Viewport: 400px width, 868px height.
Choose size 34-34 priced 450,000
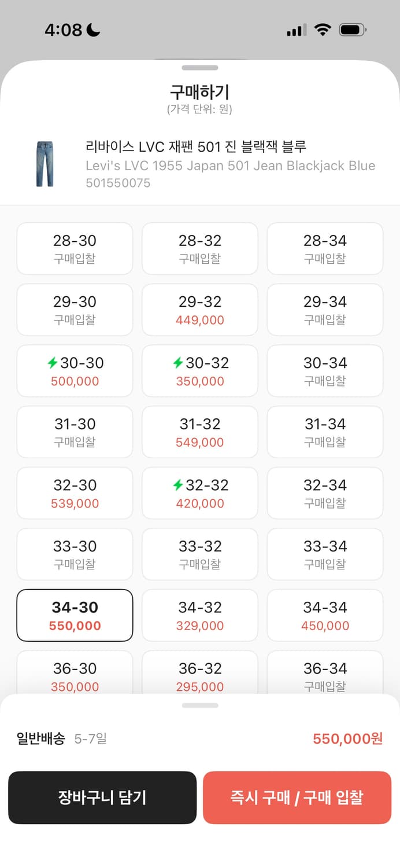point(325,615)
